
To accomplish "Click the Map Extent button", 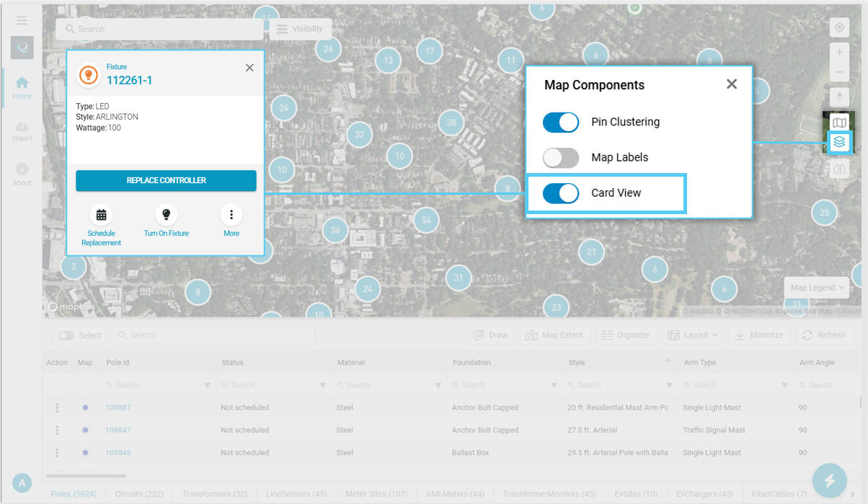I will [x=554, y=335].
